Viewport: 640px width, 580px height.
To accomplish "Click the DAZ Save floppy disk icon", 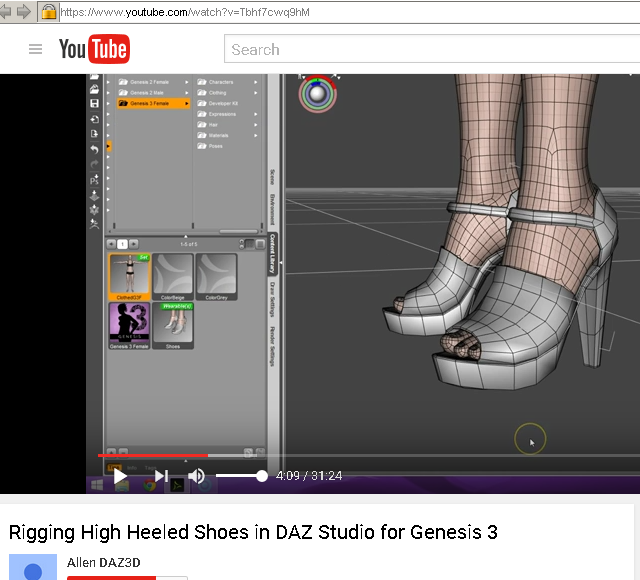I will coord(94,103).
